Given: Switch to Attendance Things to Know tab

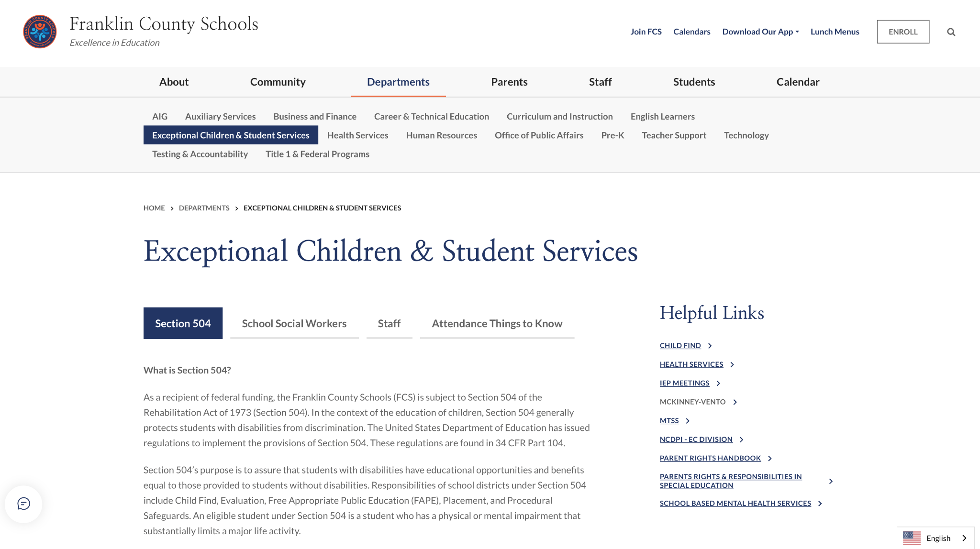Looking at the screenshot, I should (x=497, y=323).
